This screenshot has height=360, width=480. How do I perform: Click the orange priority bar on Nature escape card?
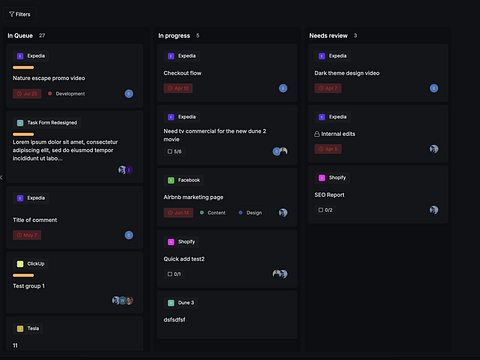pyautogui.click(x=23, y=68)
